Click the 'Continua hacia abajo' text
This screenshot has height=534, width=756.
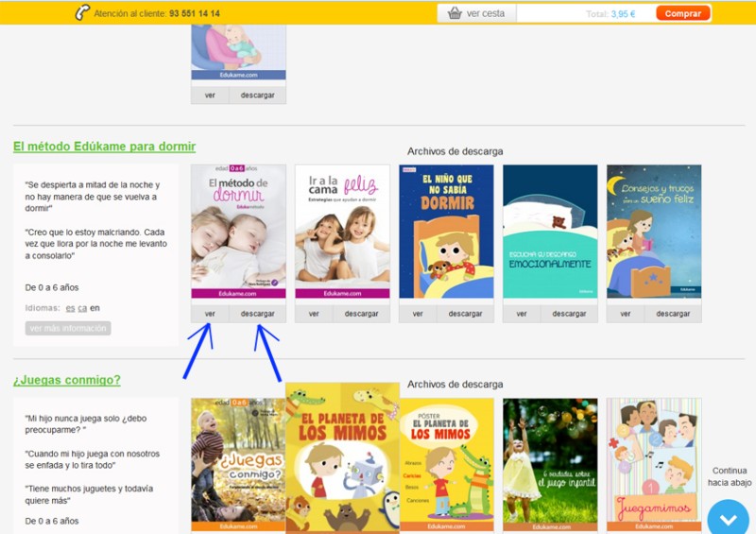pyautogui.click(x=729, y=476)
